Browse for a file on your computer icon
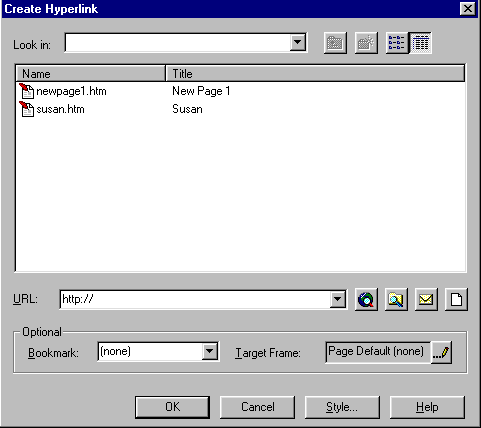Image resolution: width=481 pixels, height=428 pixels. pos(396,300)
